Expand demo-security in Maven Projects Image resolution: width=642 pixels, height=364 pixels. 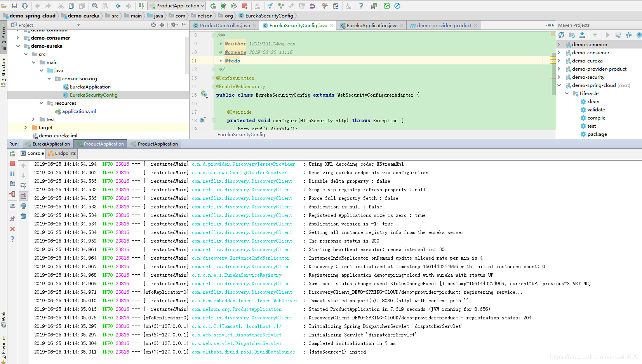(x=559, y=77)
